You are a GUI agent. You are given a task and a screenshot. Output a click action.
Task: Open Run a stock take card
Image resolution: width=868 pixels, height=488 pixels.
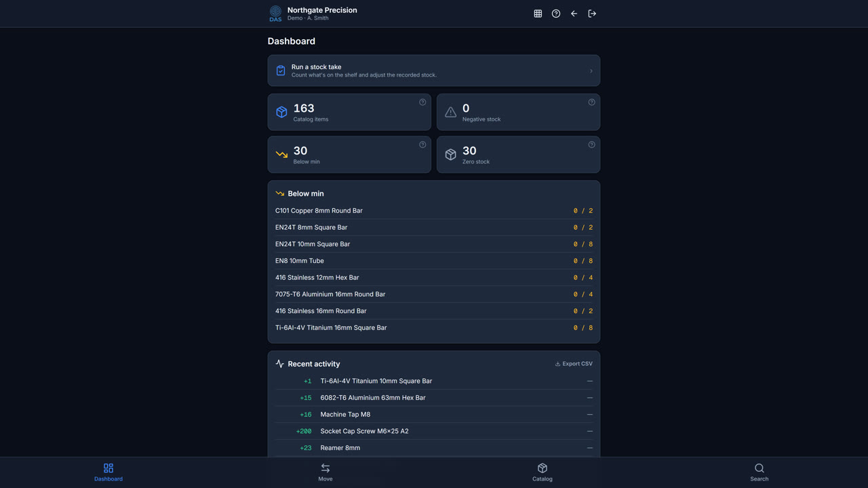[x=434, y=70]
